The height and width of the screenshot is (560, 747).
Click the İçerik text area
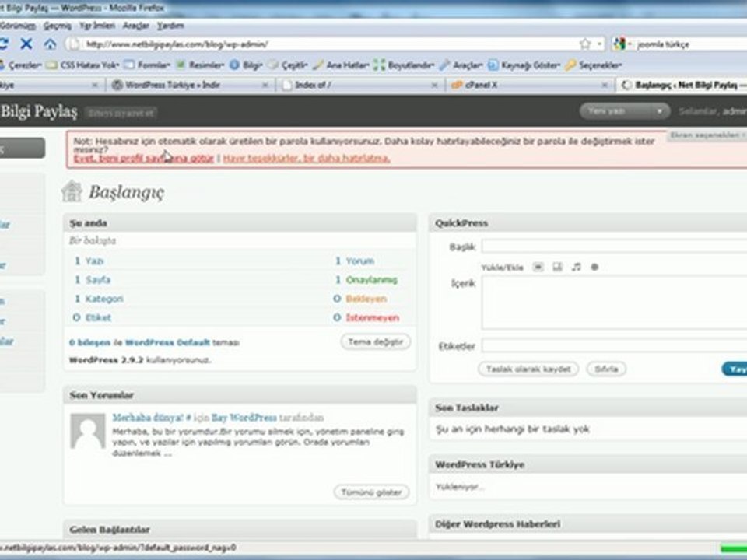coord(614,303)
